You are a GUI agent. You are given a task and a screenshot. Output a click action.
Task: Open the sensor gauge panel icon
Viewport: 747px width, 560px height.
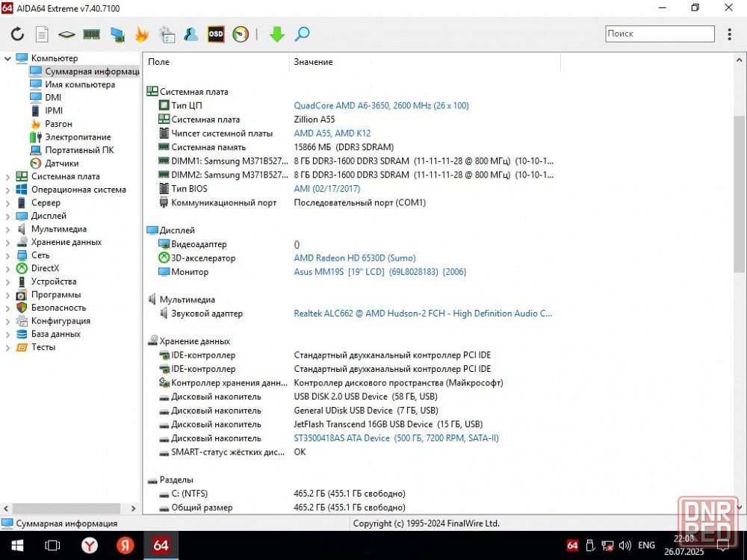point(240,34)
